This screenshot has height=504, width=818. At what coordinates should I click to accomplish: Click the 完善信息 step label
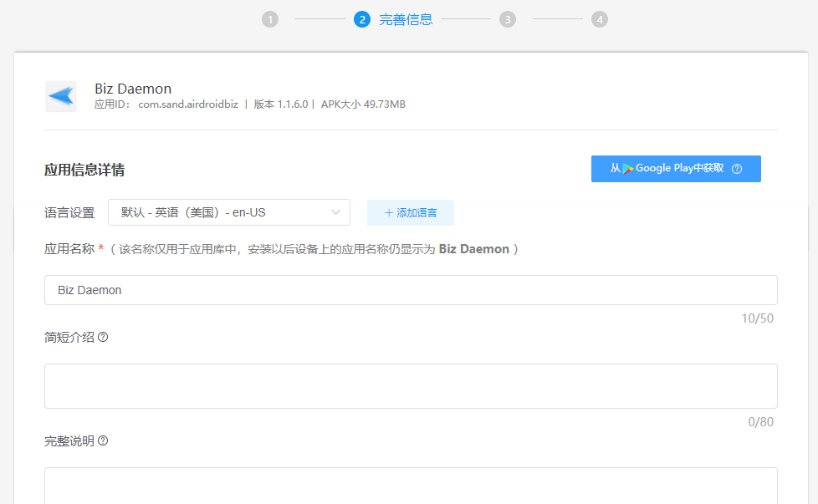coord(406,20)
